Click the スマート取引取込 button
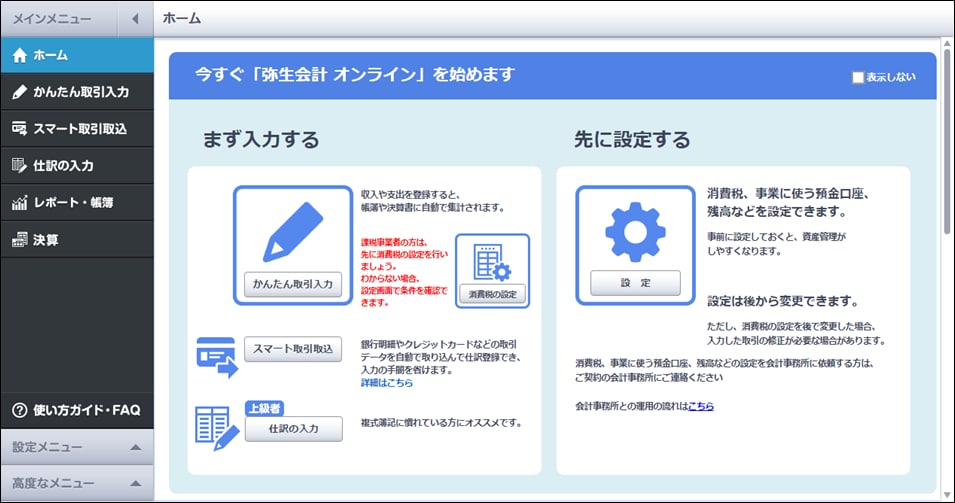Image resolution: width=955 pixels, height=503 pixels. pyautogui.click(x=293, y=349)
